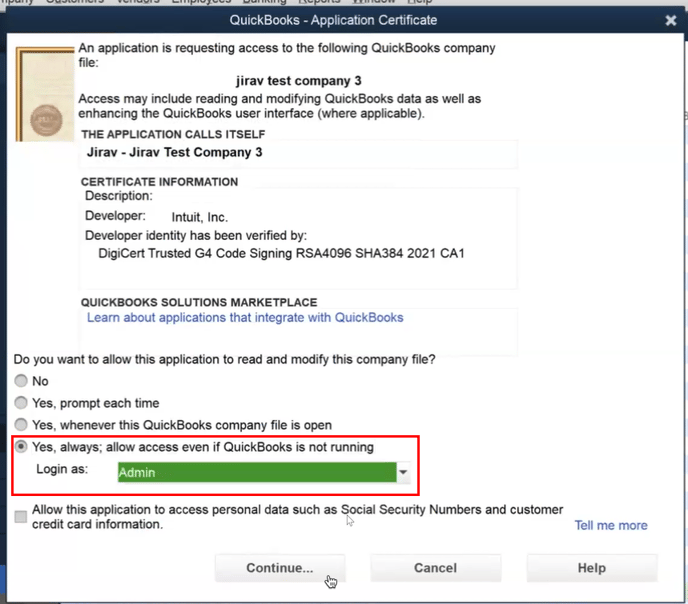Screen dimensions: 688x604
Task: Select 'Yes, whenever this QuickBooks company file is open'
Action: point(21,425)
